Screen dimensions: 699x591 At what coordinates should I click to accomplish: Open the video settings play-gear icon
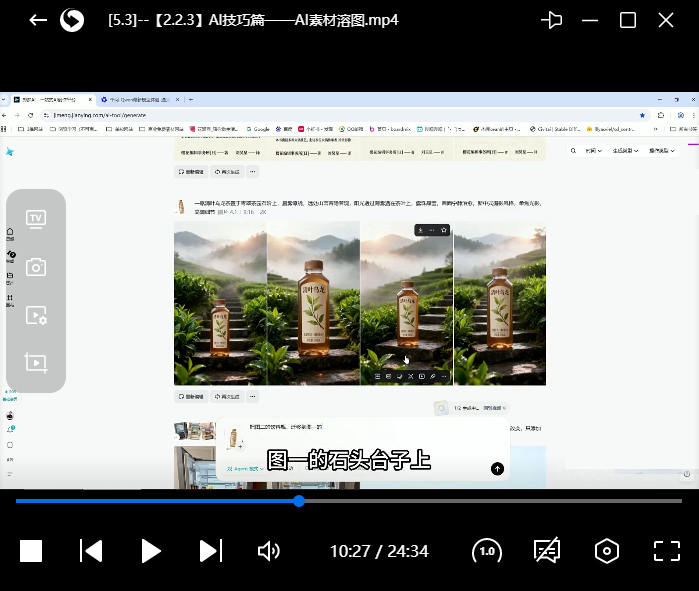coord(36,315)
